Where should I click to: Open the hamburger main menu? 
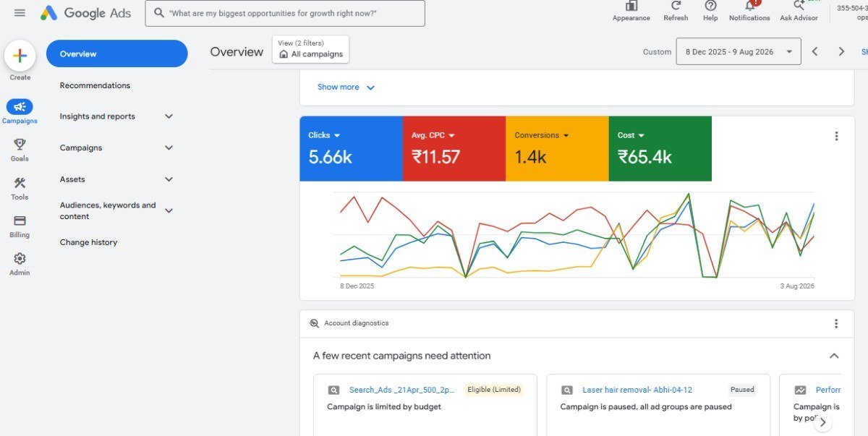pyautogui.click(x=20, y=13)
